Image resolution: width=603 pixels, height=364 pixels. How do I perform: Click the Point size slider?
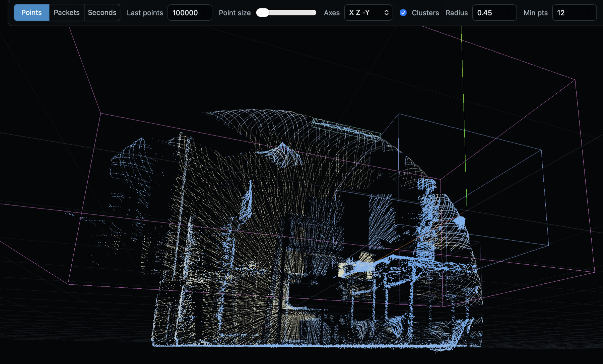click(286, 13)
